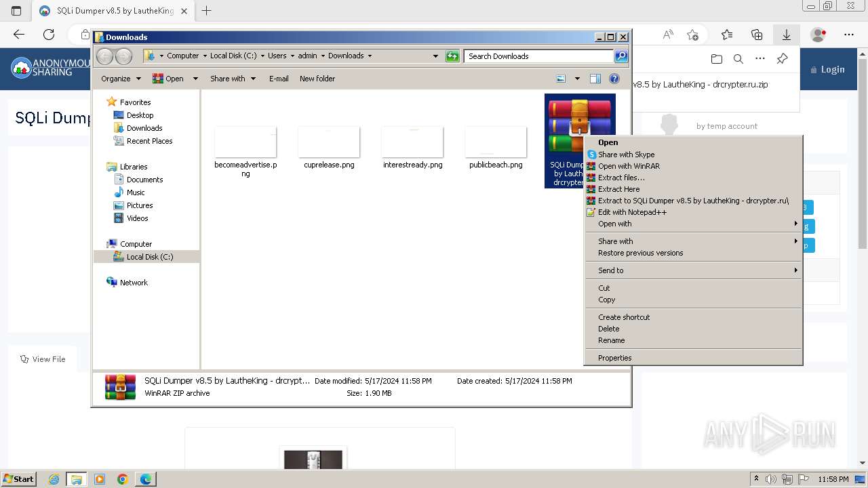The image size is (868, 488).
Task: Click the Search Downloads magnifier button
Action: 620,56
